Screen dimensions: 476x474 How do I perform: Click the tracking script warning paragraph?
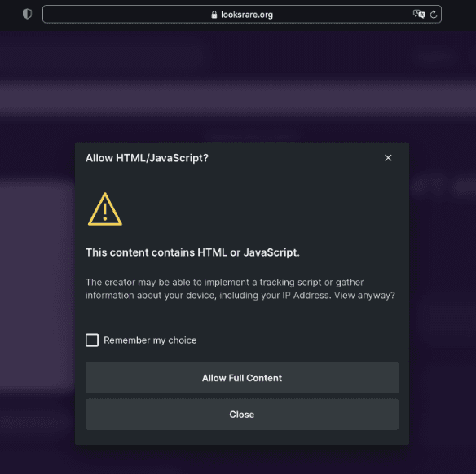click(240, 288)
